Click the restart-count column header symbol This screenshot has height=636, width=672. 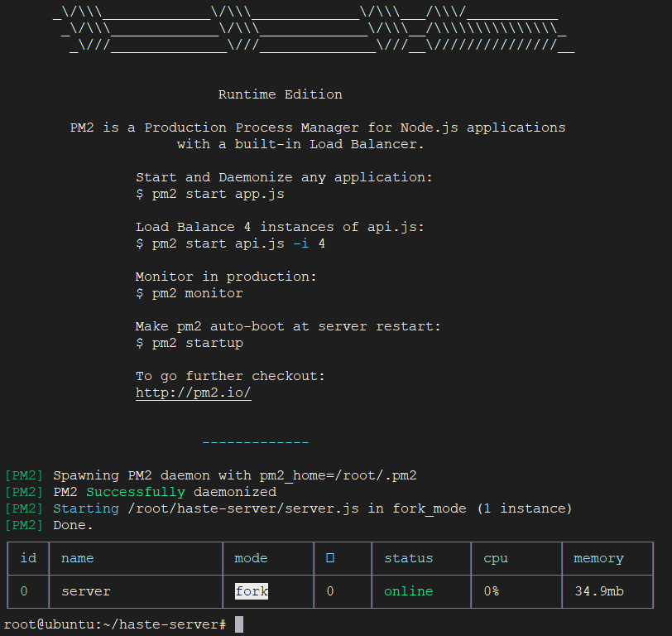pos(330,558)
